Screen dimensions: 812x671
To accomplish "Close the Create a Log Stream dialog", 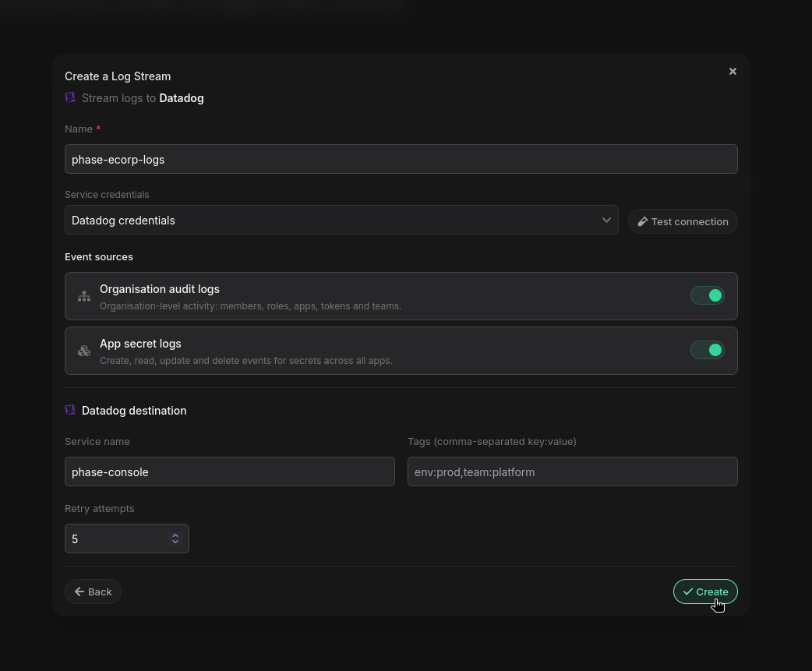I will 733,72.
